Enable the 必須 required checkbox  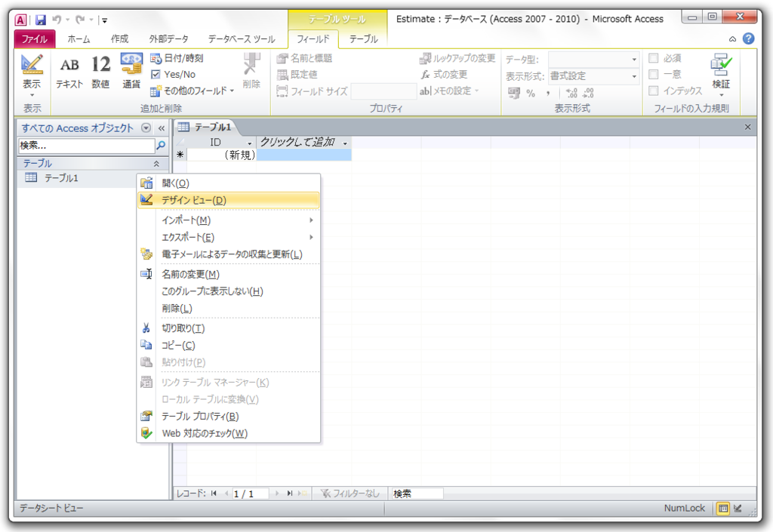tap(653, 58)
